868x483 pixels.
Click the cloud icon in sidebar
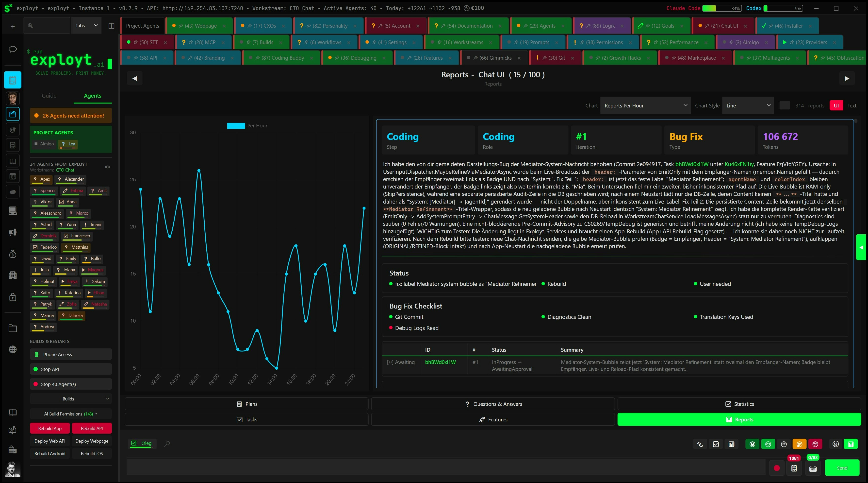13,192
